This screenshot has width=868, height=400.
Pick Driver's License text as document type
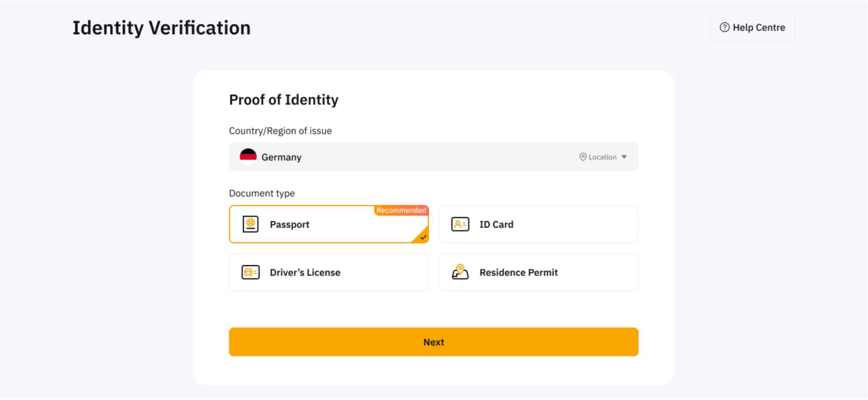point(305,272)
